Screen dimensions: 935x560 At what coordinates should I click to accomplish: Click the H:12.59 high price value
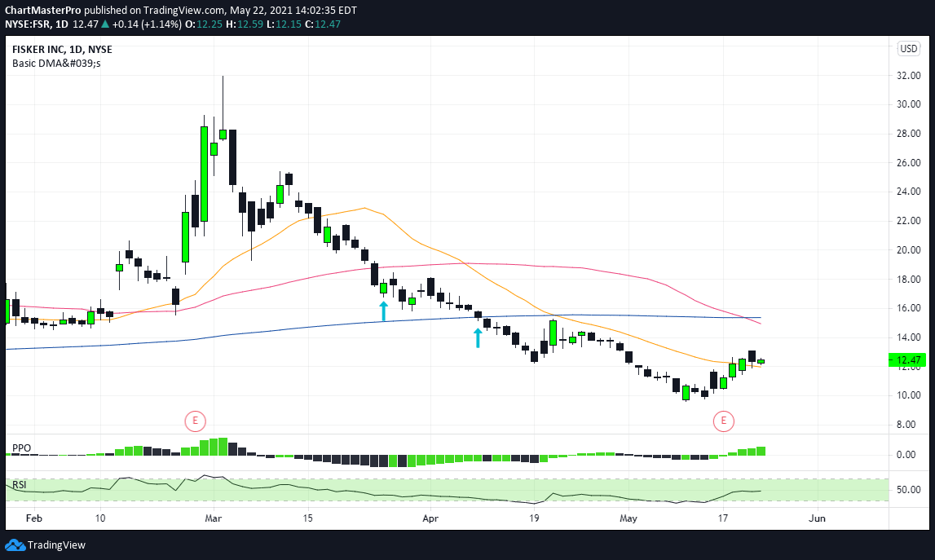[244, 24]
